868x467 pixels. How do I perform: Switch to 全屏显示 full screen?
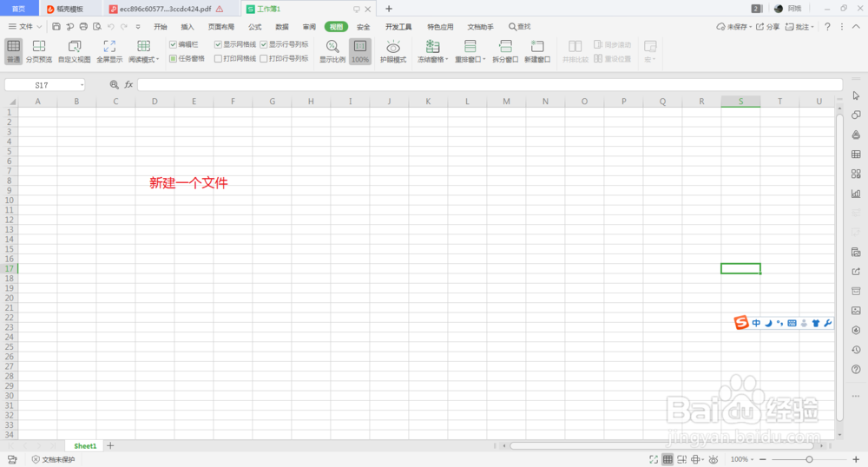point(109,51)
